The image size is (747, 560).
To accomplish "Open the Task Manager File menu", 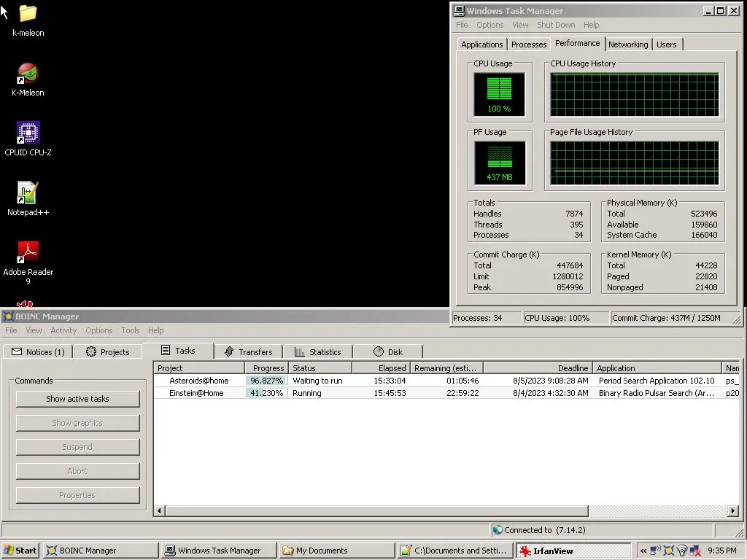I will (x=462, y=25).
